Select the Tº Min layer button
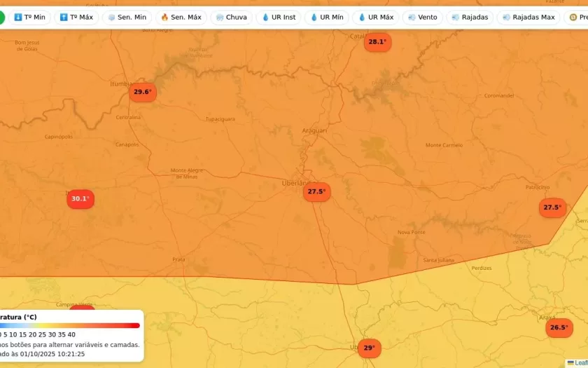The width and height of the screenshot is (588, 368). click(x=29, y=17)
